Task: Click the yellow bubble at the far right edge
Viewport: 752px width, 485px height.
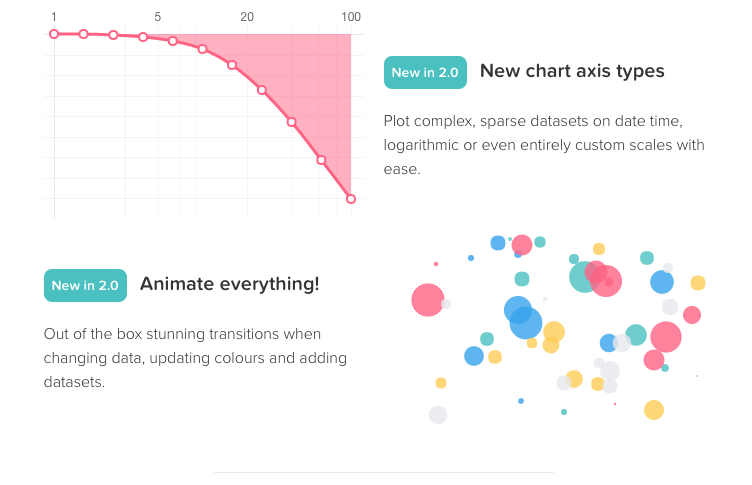Action: point(698,283)
